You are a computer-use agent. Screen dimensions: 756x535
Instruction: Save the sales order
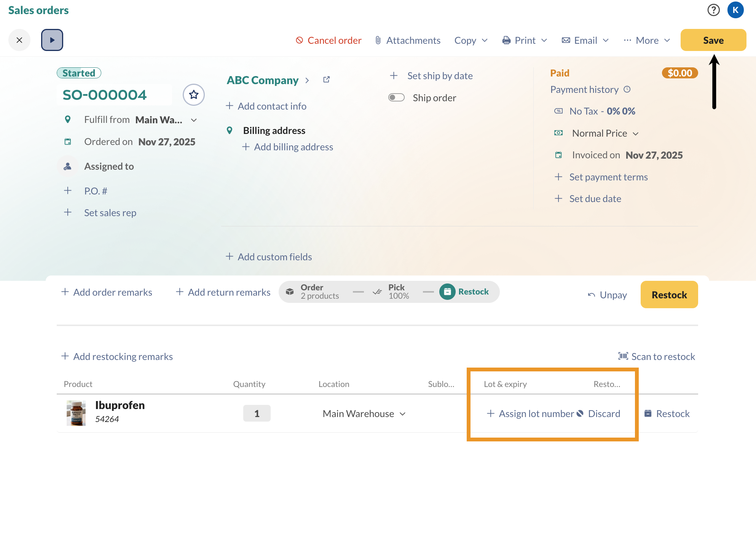[713, 40]
